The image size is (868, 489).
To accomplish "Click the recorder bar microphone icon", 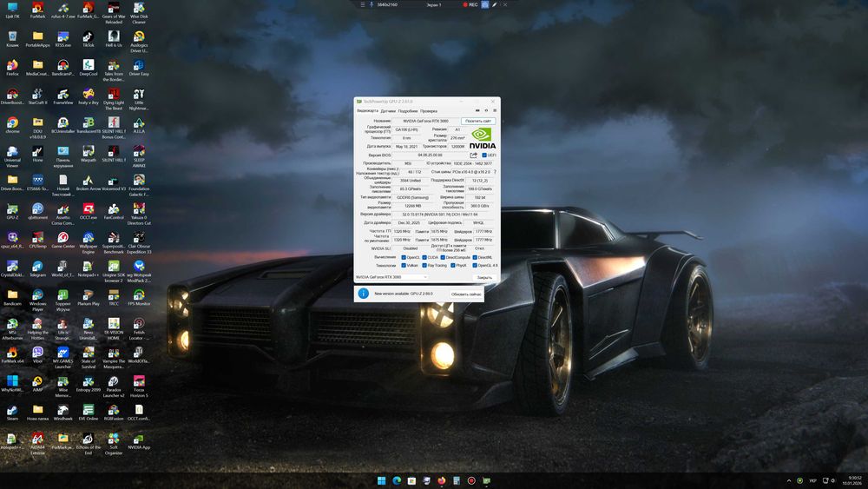I will click(x=372, y=4).
